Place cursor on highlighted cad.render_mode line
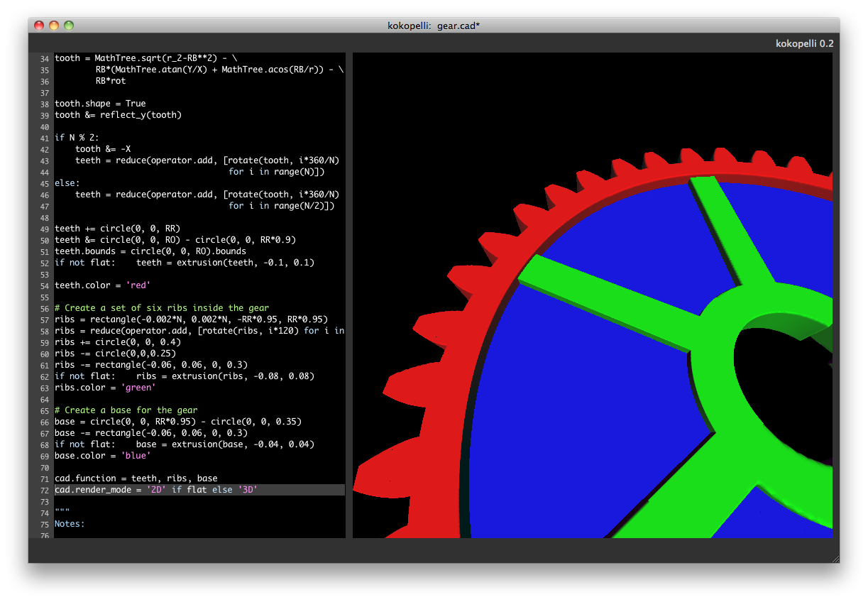 [156, 490]
